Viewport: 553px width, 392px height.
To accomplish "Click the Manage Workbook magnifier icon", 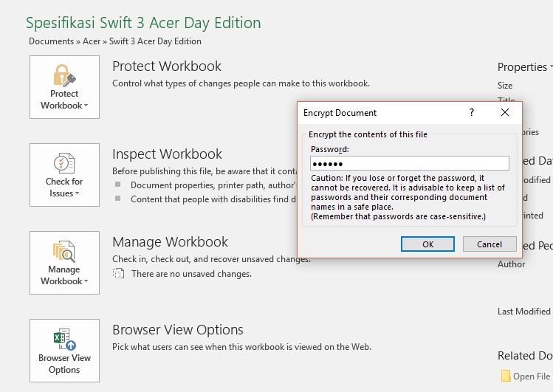I will click(64, 251).
